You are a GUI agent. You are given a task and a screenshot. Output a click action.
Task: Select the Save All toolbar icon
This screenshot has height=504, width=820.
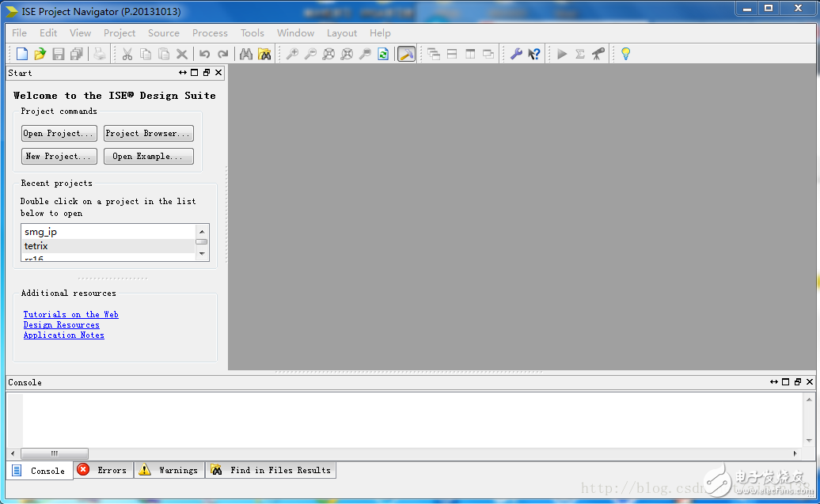coord(76,53)
